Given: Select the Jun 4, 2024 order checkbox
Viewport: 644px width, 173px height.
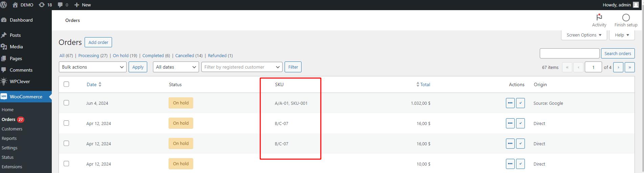Looking at the screenshot, I should tap(66, 103).
